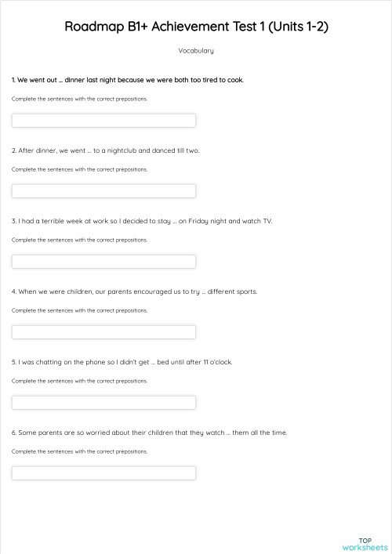Click the TopWorksheets logo
Image resolution: width=392 pixels, height=554 pixels.
pyautogui.click(x=365, y=544)
